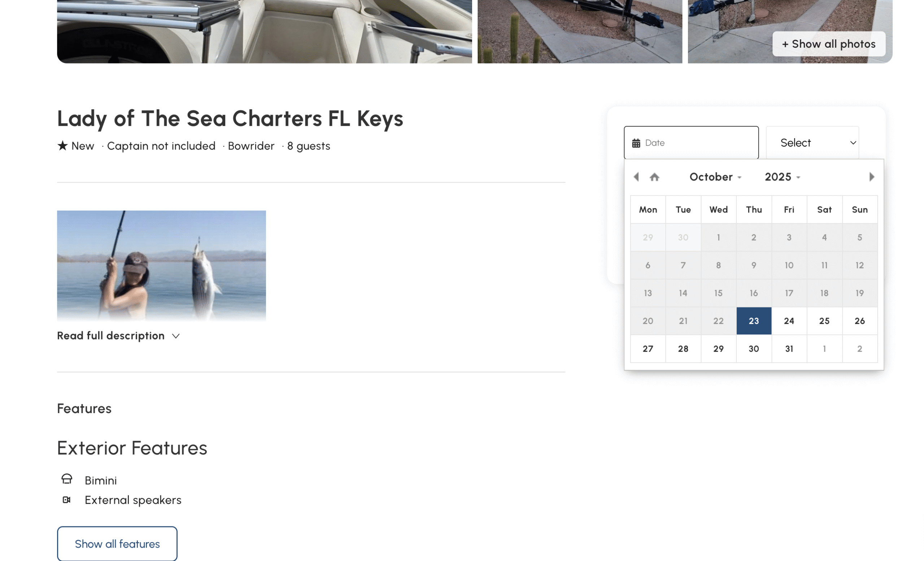
Task: Click the fishing photo thumbnail
Action: [x=161, y=266]
